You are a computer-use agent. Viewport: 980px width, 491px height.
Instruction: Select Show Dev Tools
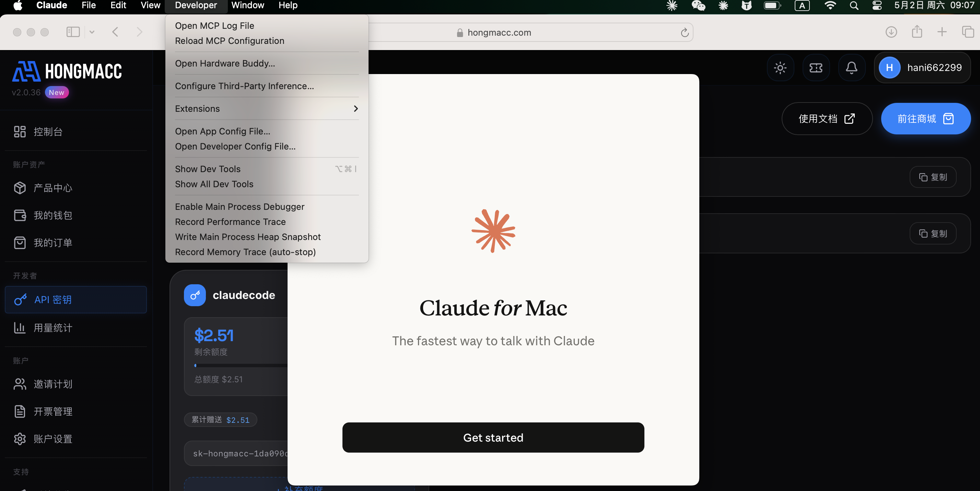click(267, 169)
